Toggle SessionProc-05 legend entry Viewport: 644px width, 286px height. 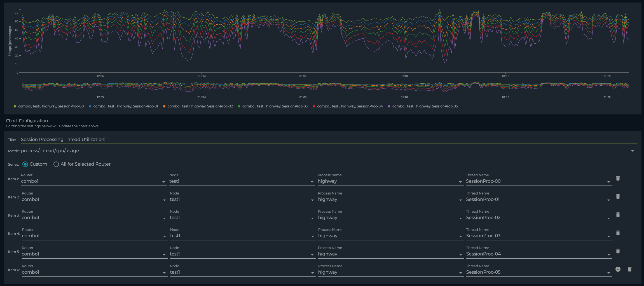425,106
